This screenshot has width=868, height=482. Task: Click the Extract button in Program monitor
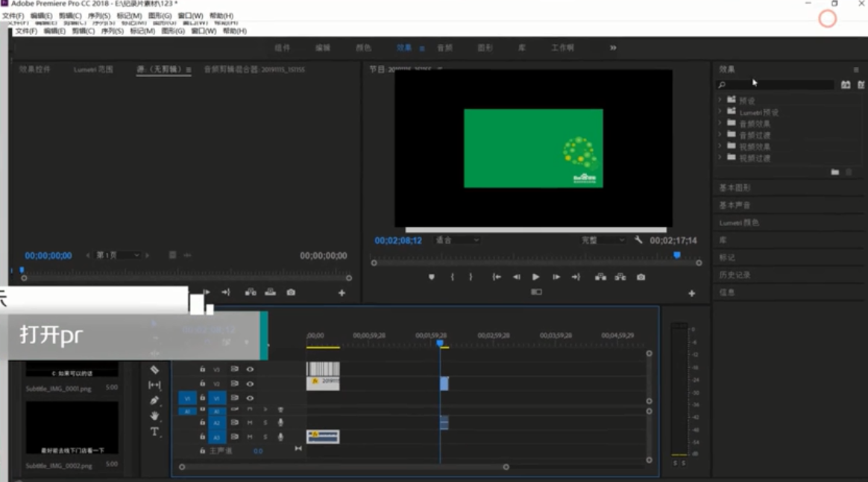[x=620, y=277]
